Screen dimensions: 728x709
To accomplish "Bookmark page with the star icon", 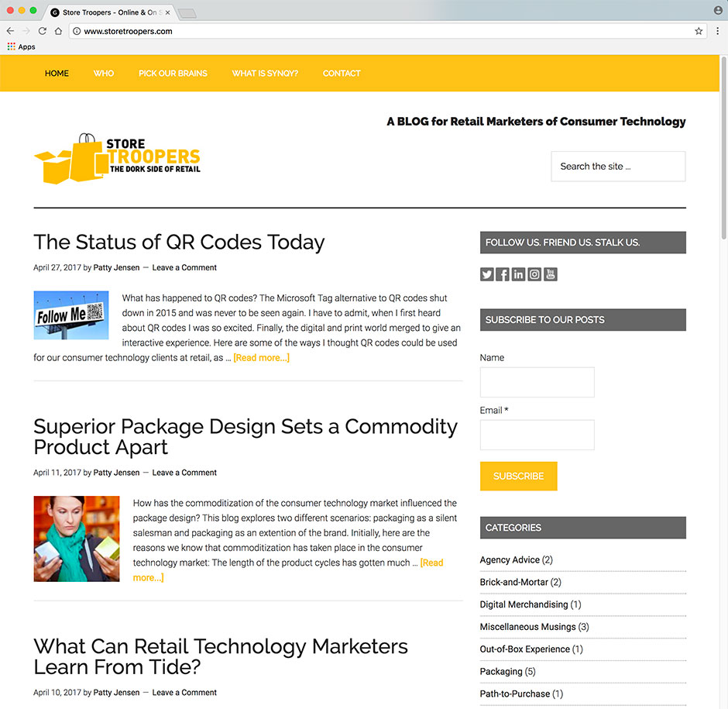I will click(699, 31).
